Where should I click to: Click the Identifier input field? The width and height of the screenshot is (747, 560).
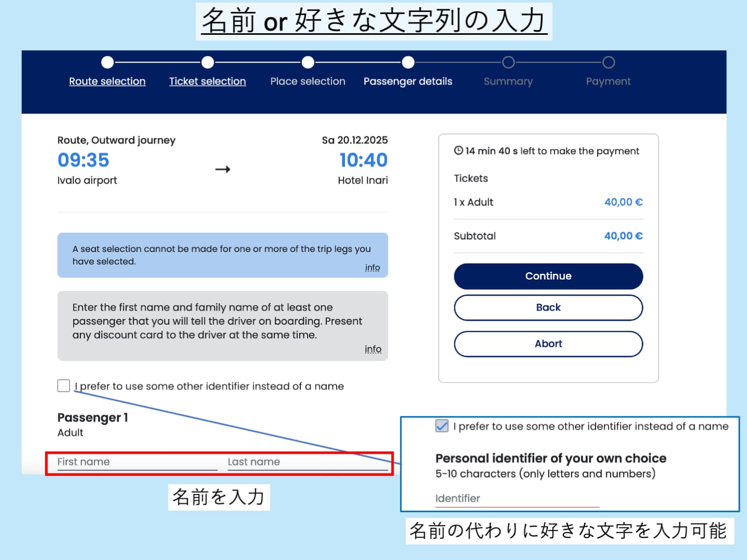pyautogui.click(x=517, y=499)
